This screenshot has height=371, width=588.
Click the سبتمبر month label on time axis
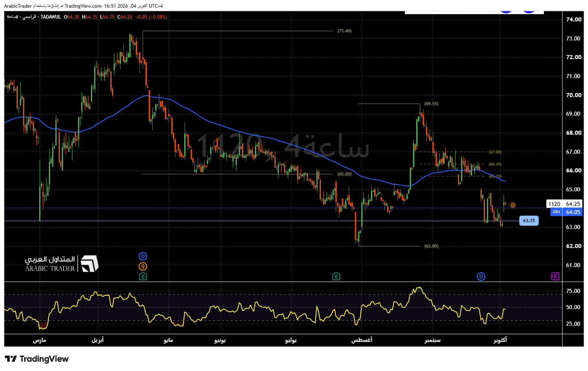click(x=433, y=340)
